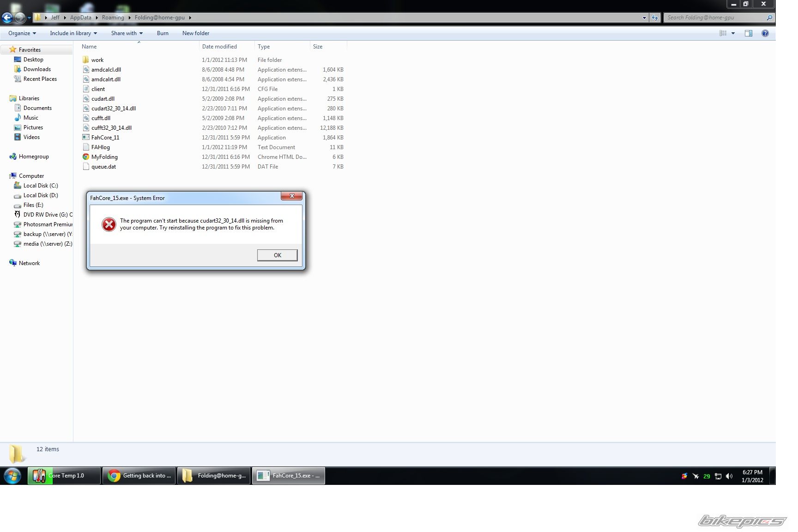Screen dimensions: 798x532
Task: Close the FahCore_15.exe System Error dialog
Action: coord(292,196)
